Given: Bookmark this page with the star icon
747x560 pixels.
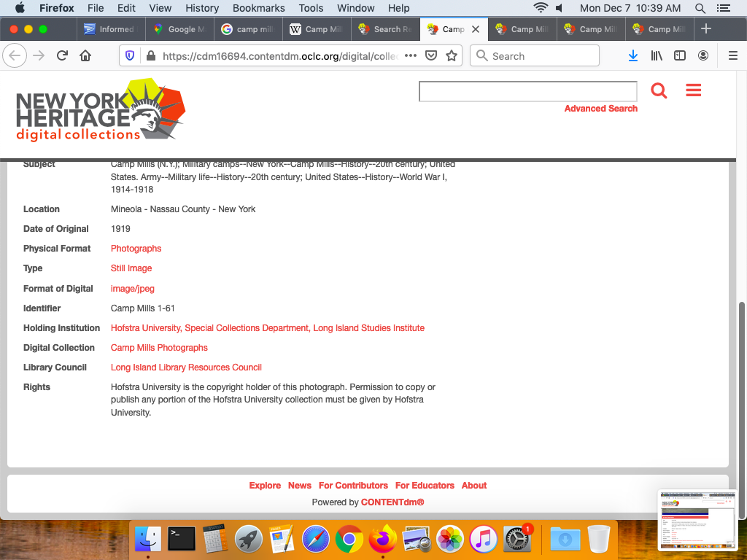Looking at the screenshot, I should [452, 56].
